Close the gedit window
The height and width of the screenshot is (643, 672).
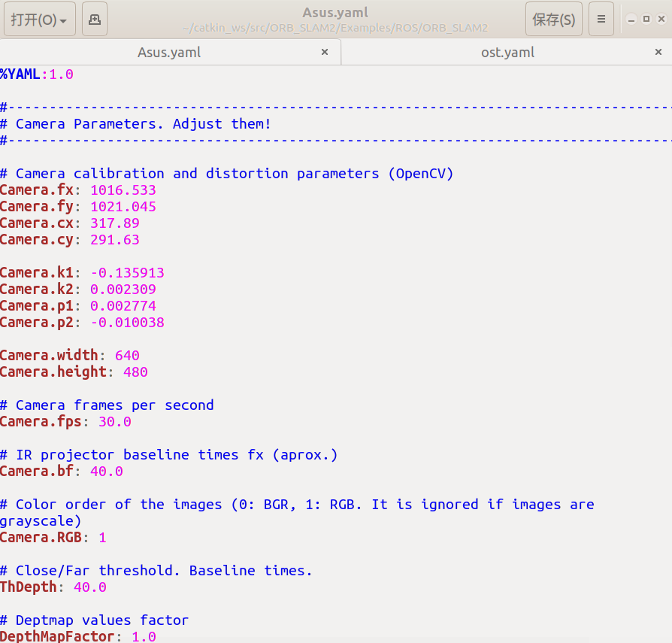coord(661,19)
